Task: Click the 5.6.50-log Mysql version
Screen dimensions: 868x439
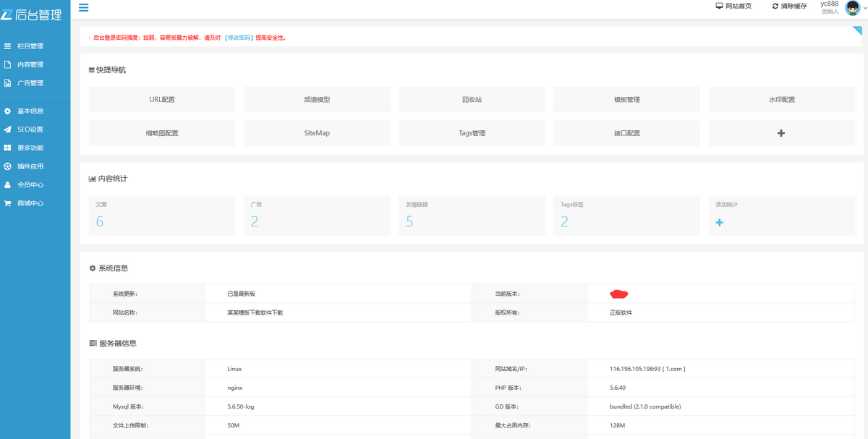Action: click(241, 406)
